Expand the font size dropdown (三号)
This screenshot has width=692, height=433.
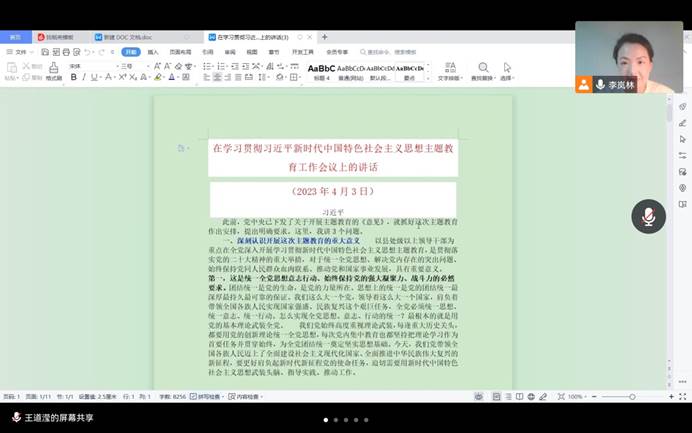126,65
